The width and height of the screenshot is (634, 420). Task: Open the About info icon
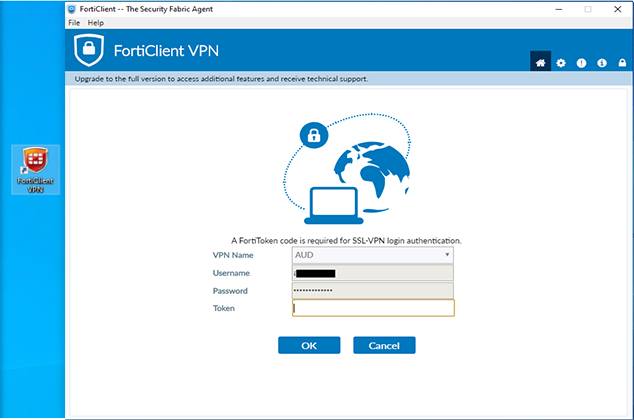(602, 63)
